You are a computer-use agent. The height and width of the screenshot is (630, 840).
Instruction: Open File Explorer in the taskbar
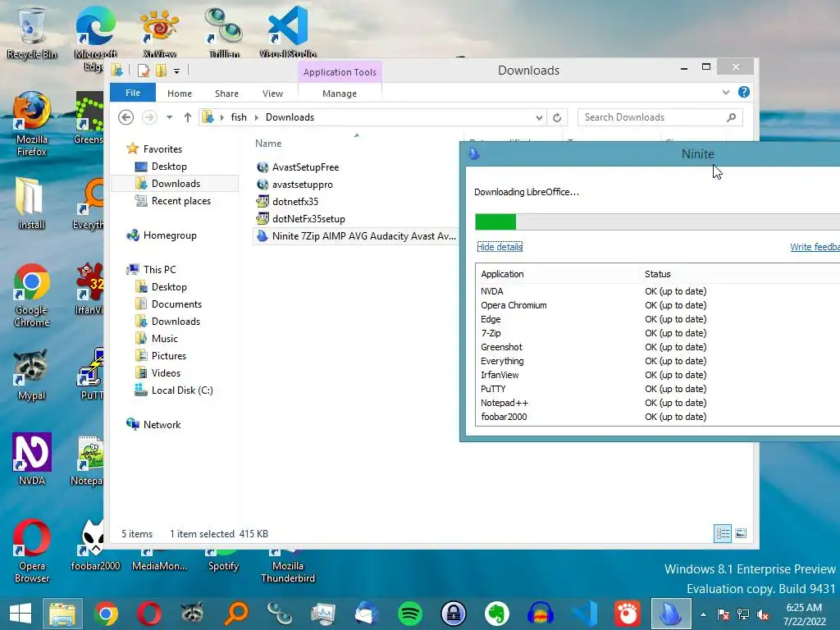pos(62,614)
